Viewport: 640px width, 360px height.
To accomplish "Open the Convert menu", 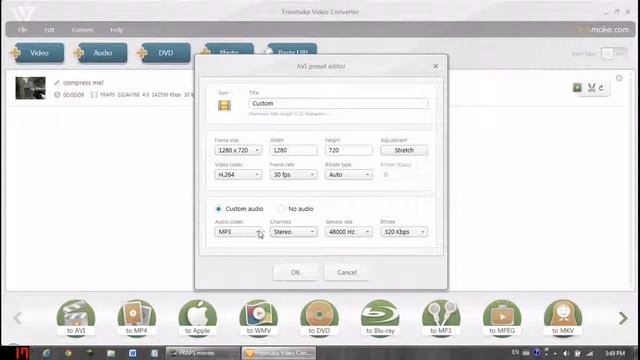I will pos(82,30).
